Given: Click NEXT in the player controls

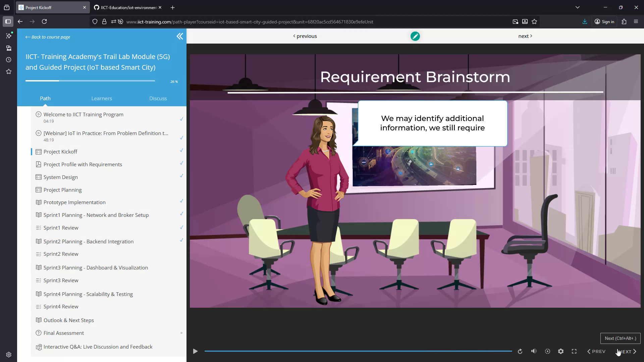Looking at the screenshot, I should [x=626, y=352].
